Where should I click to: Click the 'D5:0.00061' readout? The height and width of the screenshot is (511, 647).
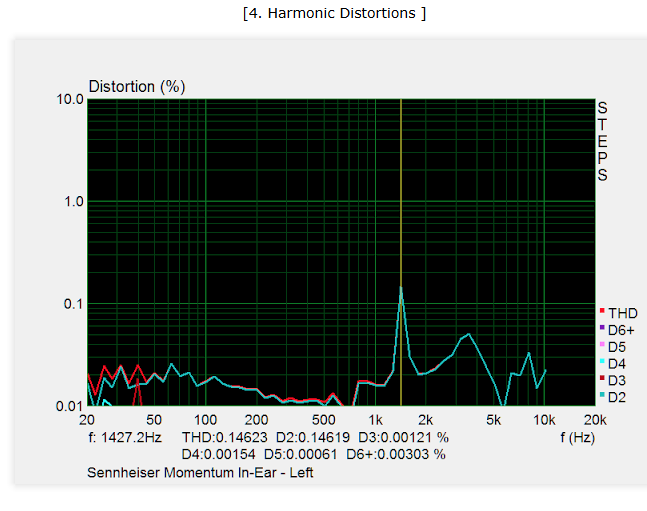301,454
